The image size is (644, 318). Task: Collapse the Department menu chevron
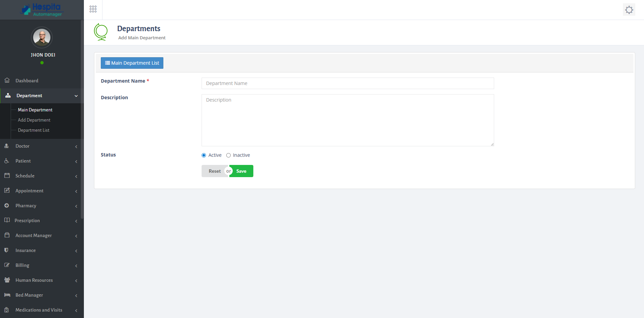(x=76, y=96)
